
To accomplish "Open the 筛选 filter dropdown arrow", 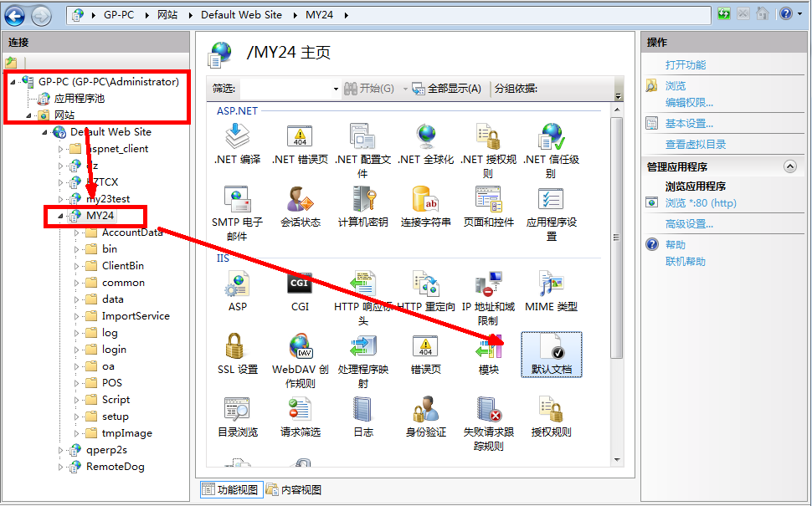I will (x=336, y=89).
